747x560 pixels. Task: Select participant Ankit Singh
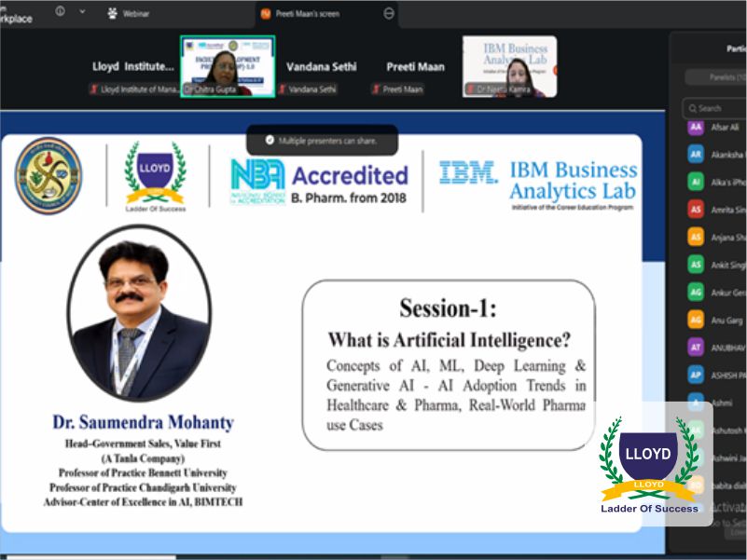click(716, 265)
